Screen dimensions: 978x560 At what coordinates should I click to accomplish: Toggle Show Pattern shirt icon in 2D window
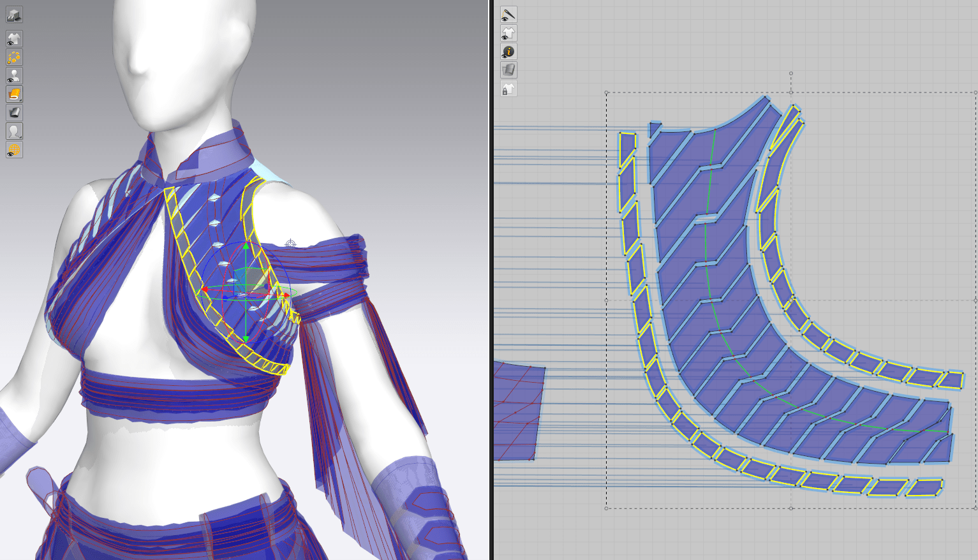point(508,33)
